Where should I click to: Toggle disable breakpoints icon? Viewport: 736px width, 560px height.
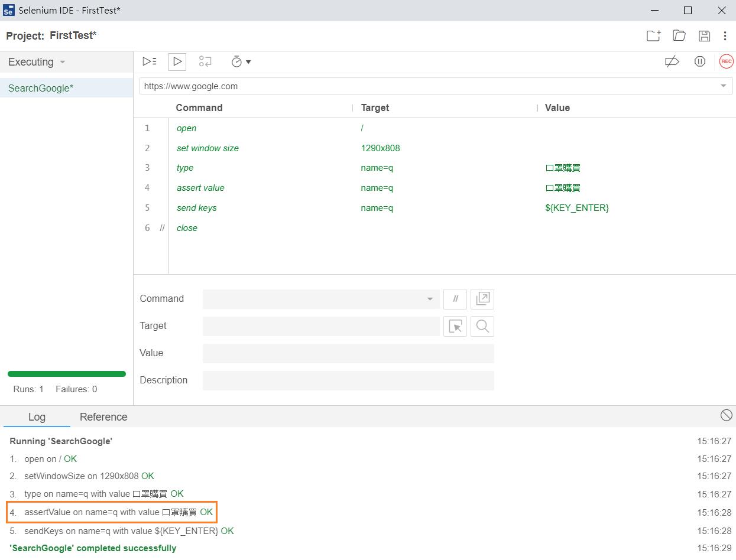672,61
